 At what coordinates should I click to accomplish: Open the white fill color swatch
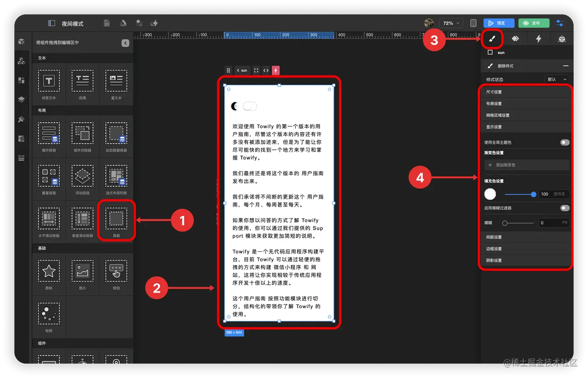click(490, 194)
